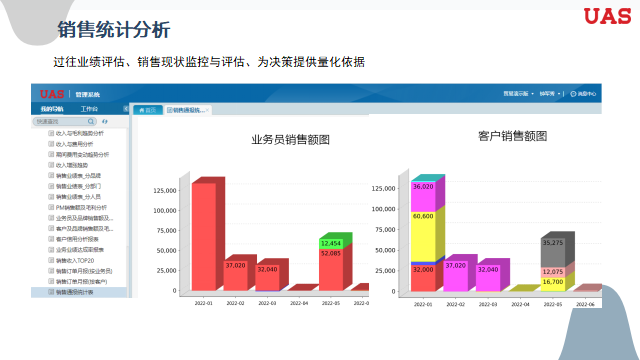Image resolution: width=640 pixels, height=360 pixels.
Task: Open the 销售订单月报(按客户) report
Action: tap(81, 281)
